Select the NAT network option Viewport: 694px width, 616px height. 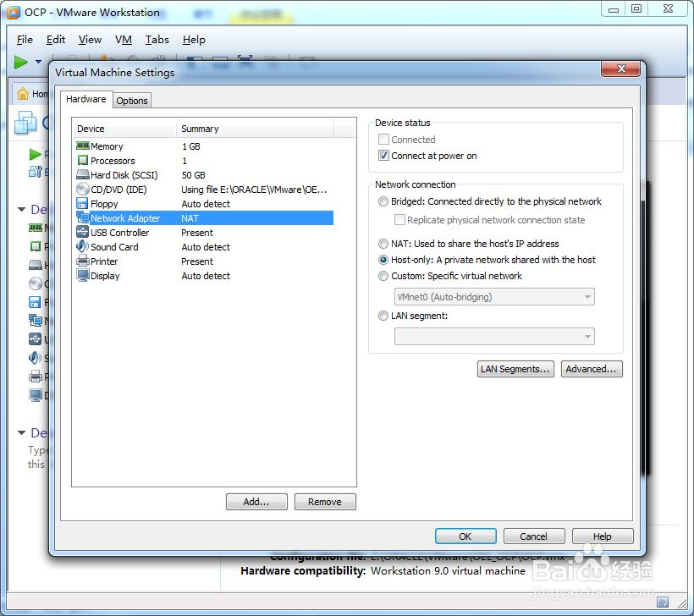pyautogui.click(x=383, y=244)
